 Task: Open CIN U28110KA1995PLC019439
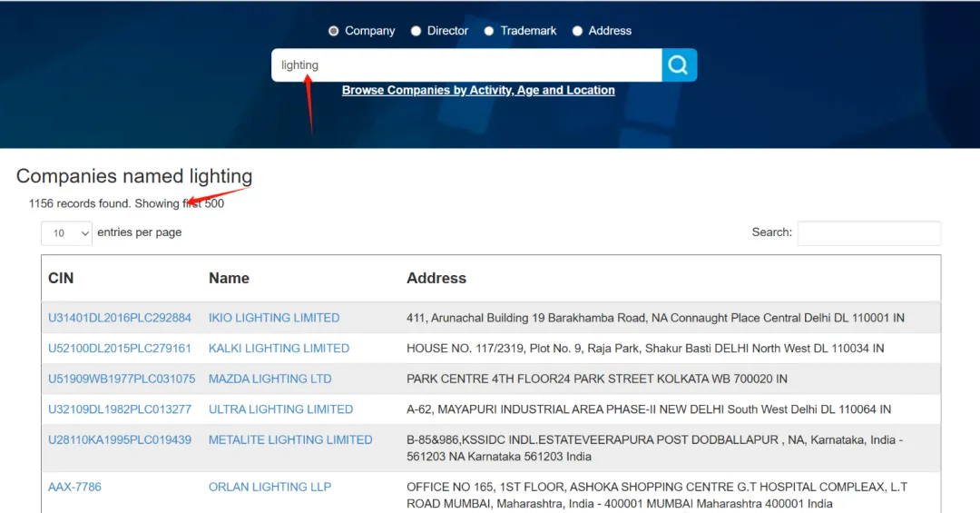[x=120, y=440]
